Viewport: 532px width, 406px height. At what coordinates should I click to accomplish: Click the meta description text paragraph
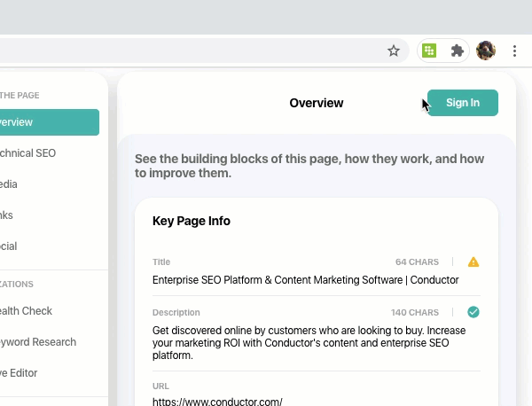click(309, 342)
